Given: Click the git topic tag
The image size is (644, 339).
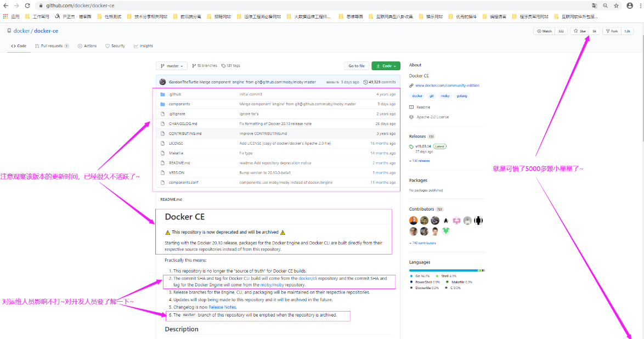Looking at the screenshot, I should (431, 96).
